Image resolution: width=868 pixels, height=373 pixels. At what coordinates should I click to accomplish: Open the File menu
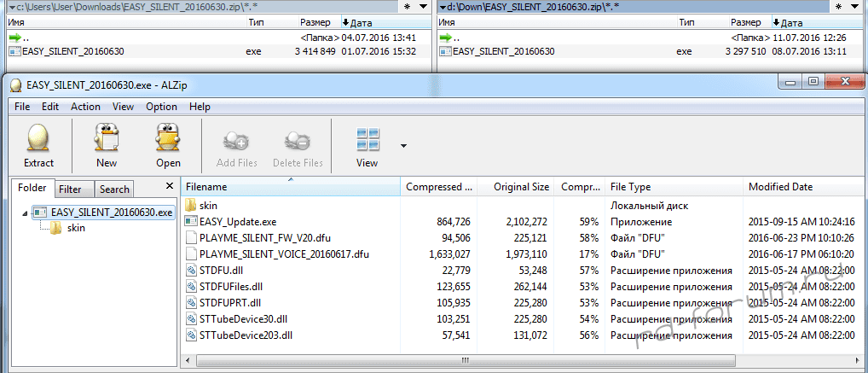click(22, 107)
